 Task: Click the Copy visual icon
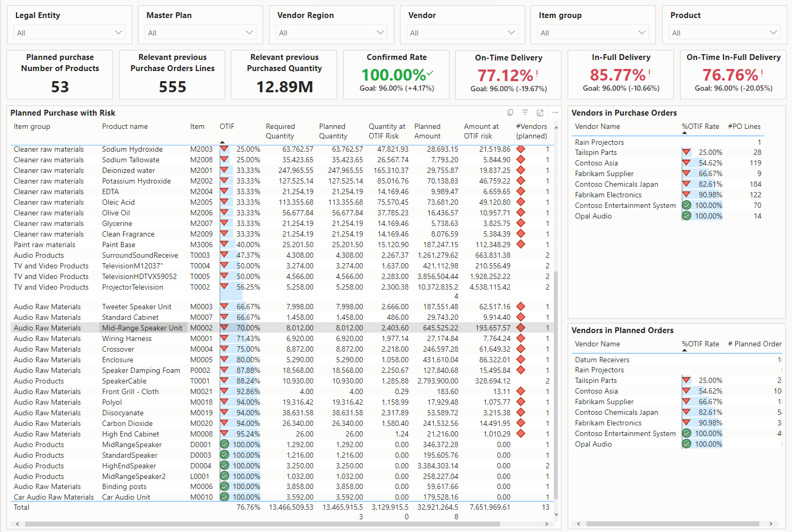click(510, 112)
